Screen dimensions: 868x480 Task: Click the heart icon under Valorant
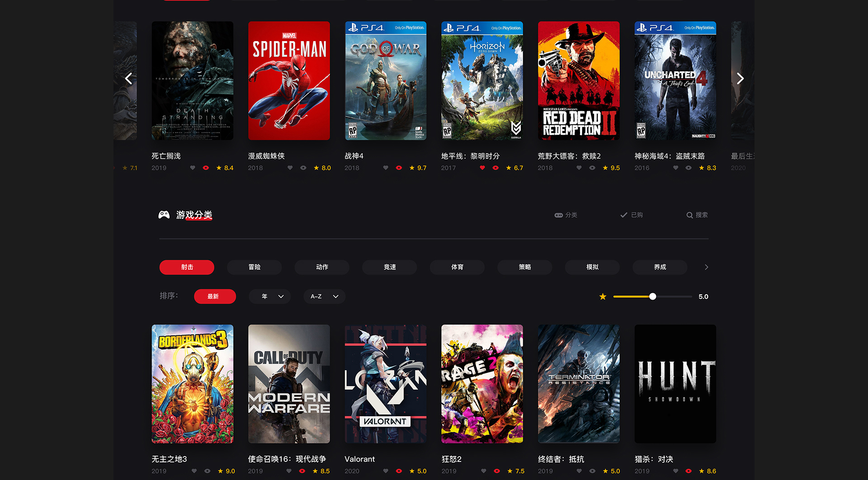point(386,471)
